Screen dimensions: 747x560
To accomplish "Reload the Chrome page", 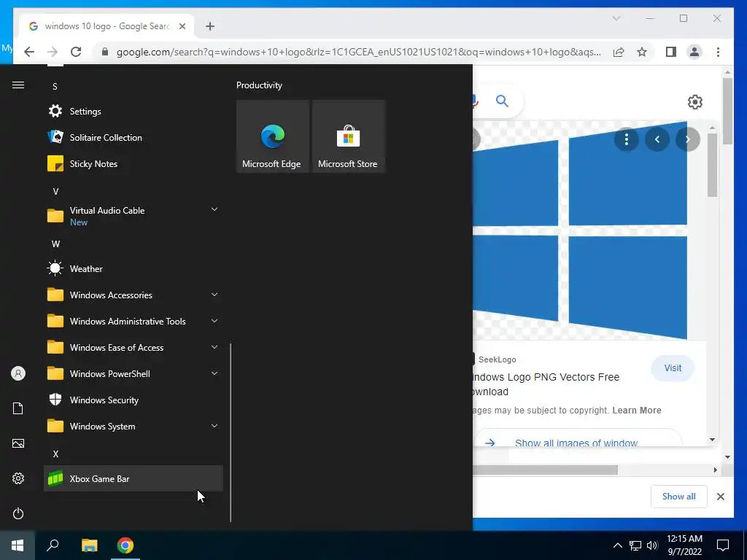I will pos(76,52).
